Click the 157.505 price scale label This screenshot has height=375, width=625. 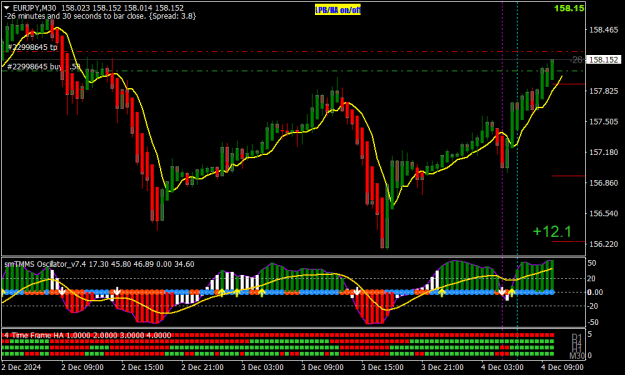(x=604, y=122)
